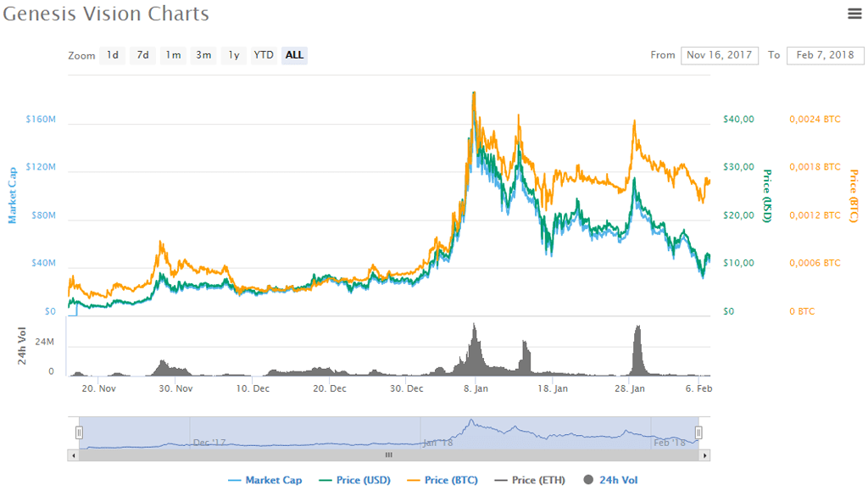
Task: Select the YTD zoom range
Action: coord(264,55)
